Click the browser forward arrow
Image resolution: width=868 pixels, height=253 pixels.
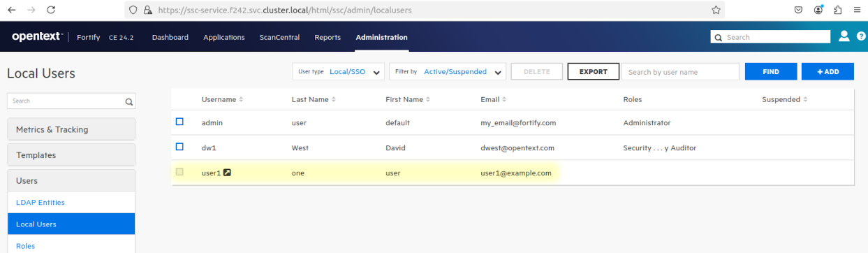pyautogui.click(x=31, y=10)
